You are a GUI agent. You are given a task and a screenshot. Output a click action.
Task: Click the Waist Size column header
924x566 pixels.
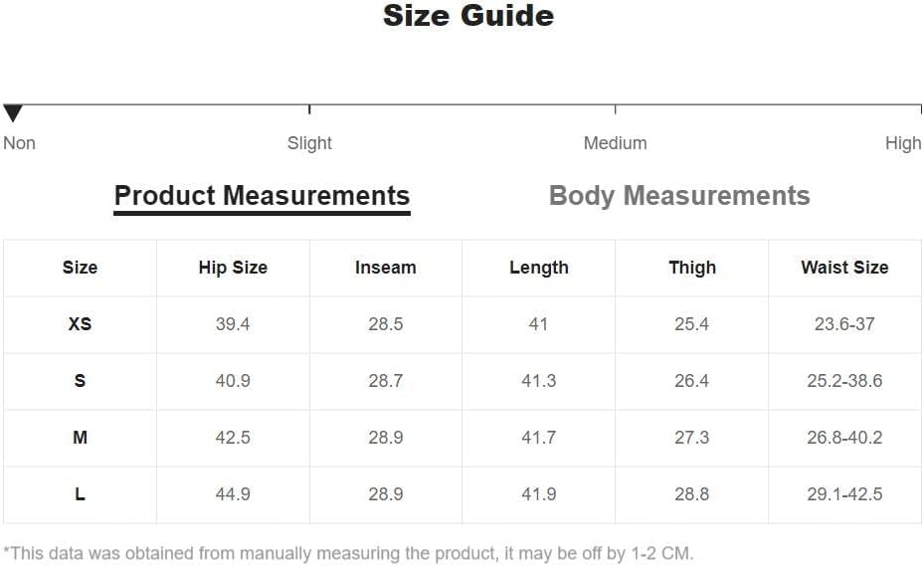[x=844, y=268]
